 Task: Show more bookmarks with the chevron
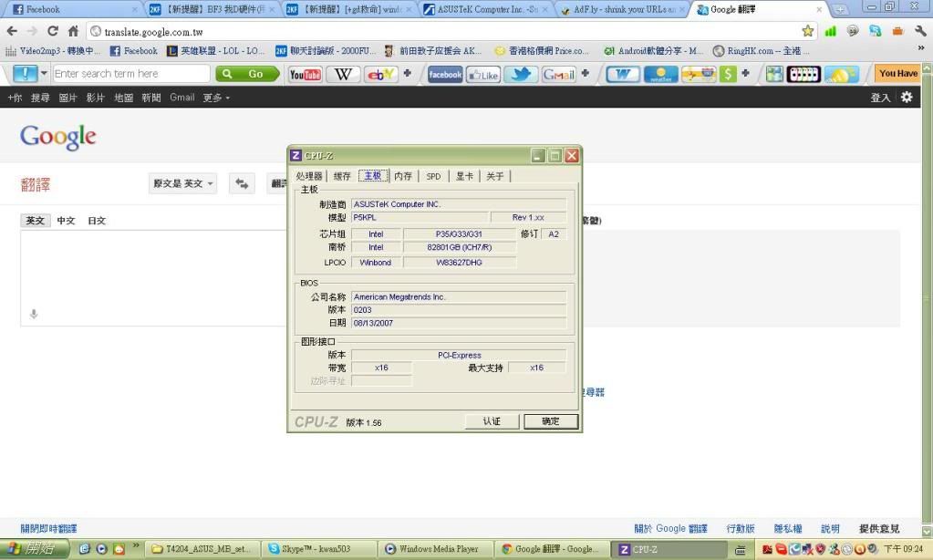click(x=921, y=50)
